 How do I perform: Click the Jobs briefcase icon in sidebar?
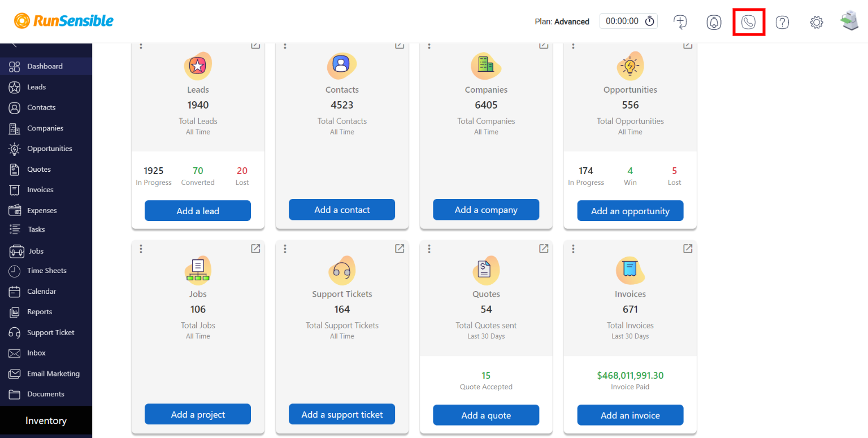(x=17, y=251)
